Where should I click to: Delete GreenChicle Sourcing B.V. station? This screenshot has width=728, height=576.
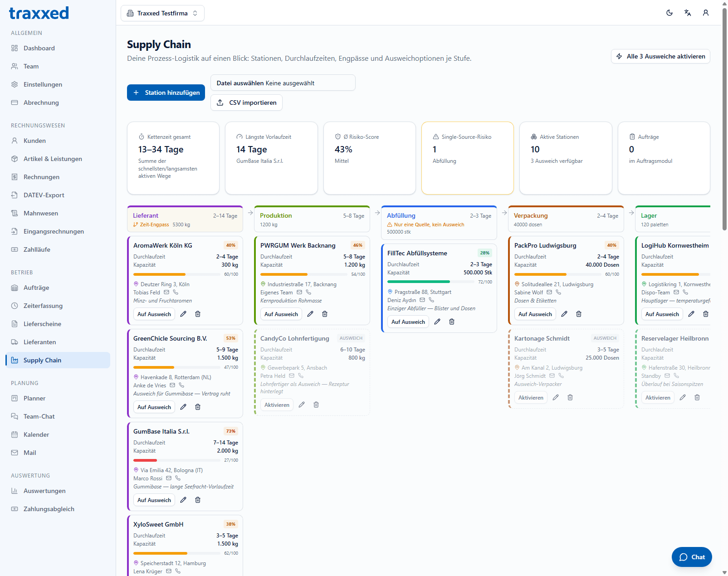198,407
